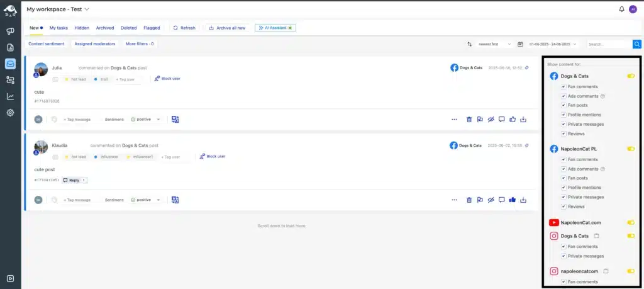644x289 pixels.
Task: Switch to the Deleted tab
Action: pos(128,28)
